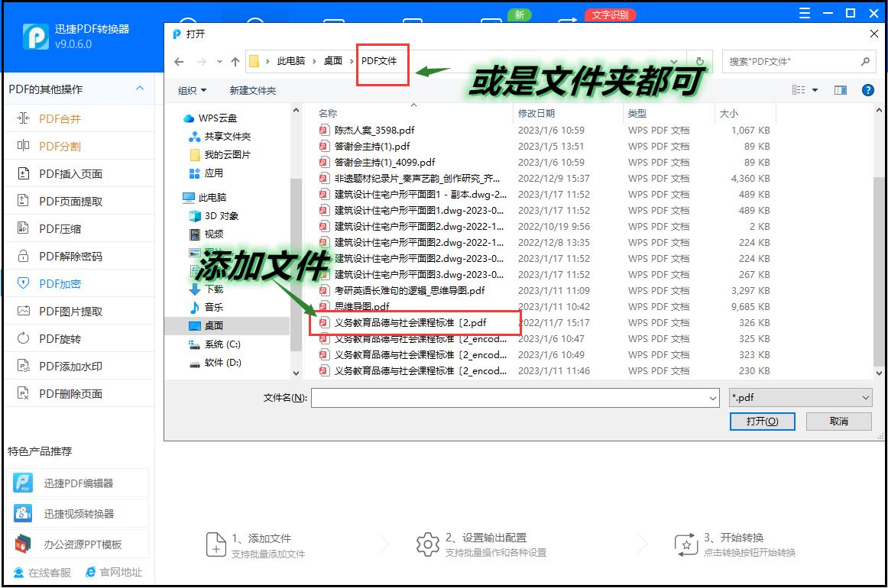Image resolution: width=888 pixels, height=588 pixels.
Task: Refresh the folder view in dialog
Action: tap(699, 61)
